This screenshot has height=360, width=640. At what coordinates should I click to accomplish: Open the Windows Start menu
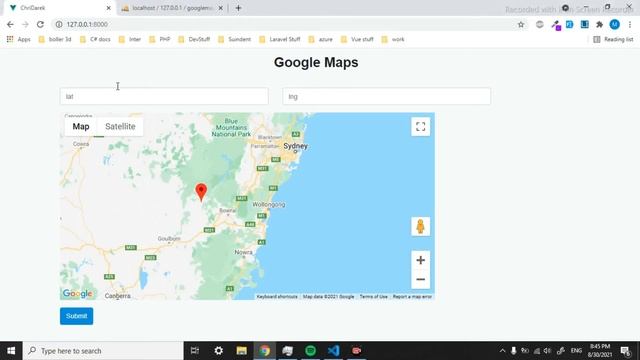pyautogui.click(x=11, y=351)
